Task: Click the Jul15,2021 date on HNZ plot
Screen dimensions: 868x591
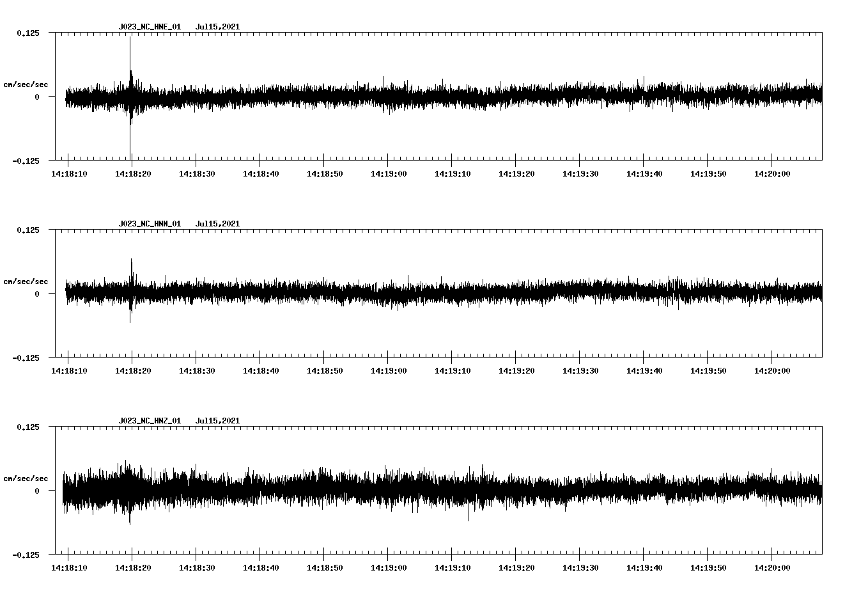Action: click(x=217, y=421)
